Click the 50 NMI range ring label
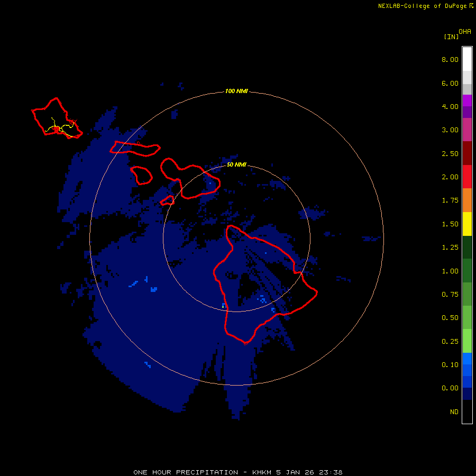Screen dimensions: 476x476 pyautogui.click(x=236, y=164)
